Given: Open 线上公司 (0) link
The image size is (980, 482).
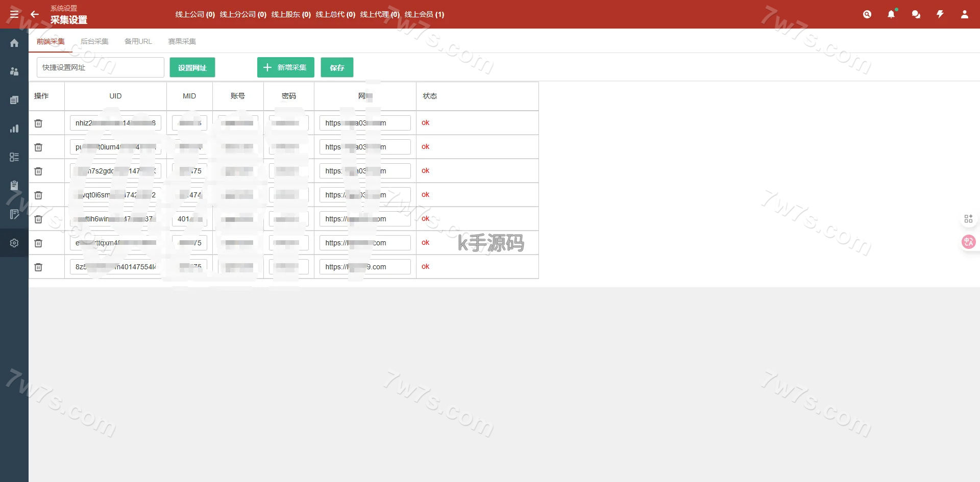Looking at the screenshot, I should pos(195,14).
